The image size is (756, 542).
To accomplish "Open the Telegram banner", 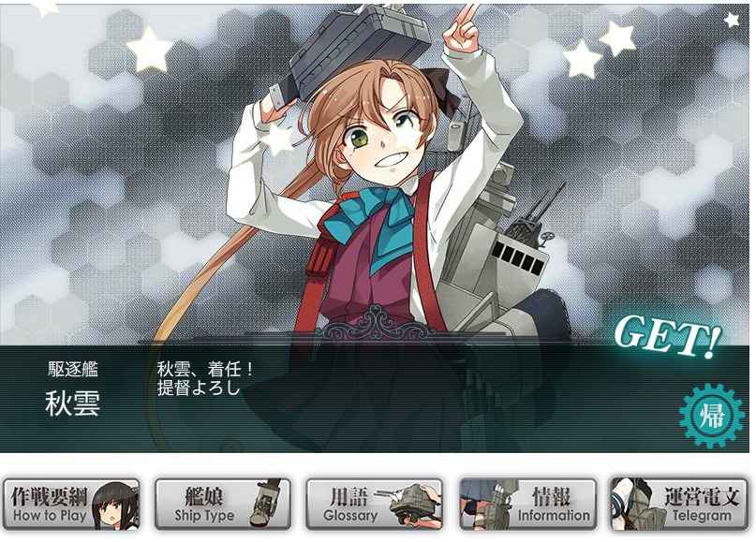I will point(679,505).
